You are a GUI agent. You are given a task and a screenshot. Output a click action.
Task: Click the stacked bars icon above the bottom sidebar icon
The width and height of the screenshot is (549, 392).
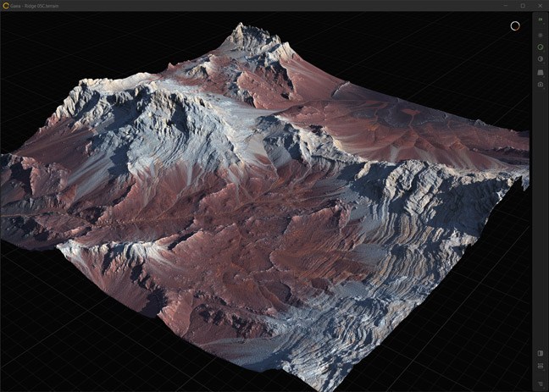click(541, 367)
